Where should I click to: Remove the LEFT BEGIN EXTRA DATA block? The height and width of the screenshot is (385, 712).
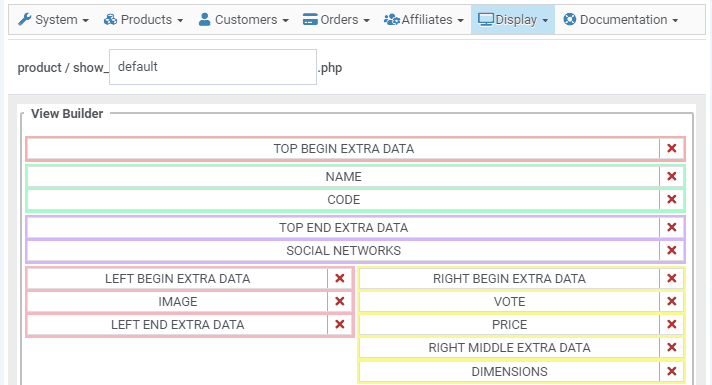340,278
